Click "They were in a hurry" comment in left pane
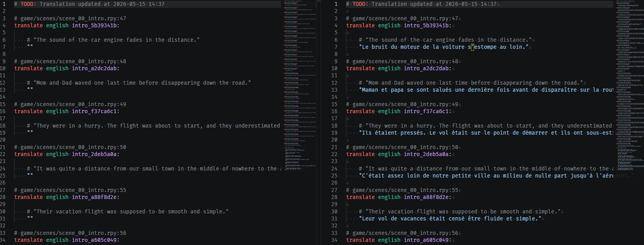The height and width of the screenshot is (245, 644). click(153, 126)
